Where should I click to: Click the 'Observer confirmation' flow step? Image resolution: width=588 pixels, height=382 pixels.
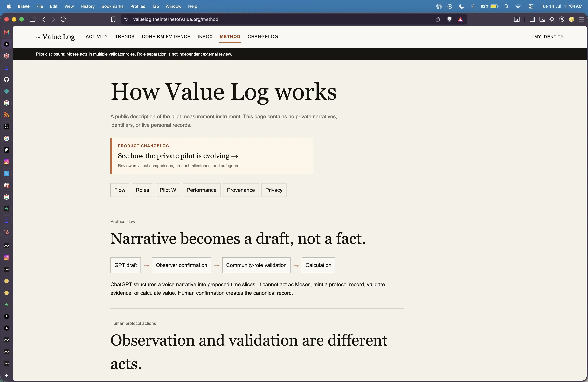coord(181,265)
